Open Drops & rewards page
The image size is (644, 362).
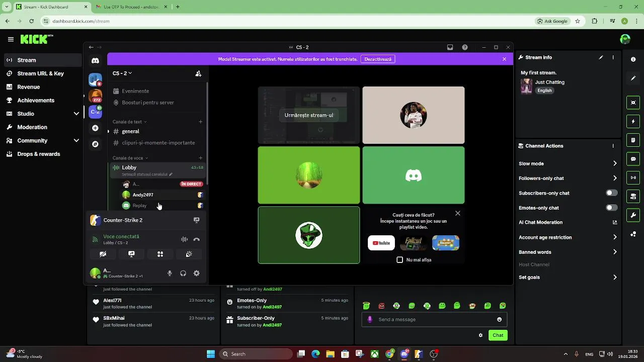point(42,154)
